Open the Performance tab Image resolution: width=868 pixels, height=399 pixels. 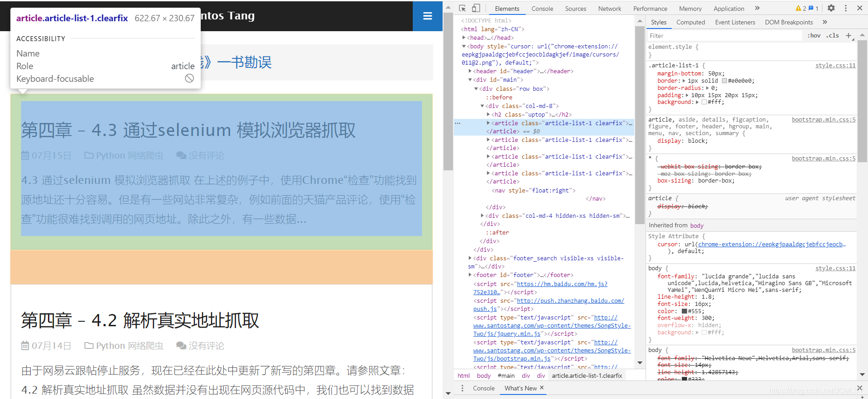pos(650,9)
